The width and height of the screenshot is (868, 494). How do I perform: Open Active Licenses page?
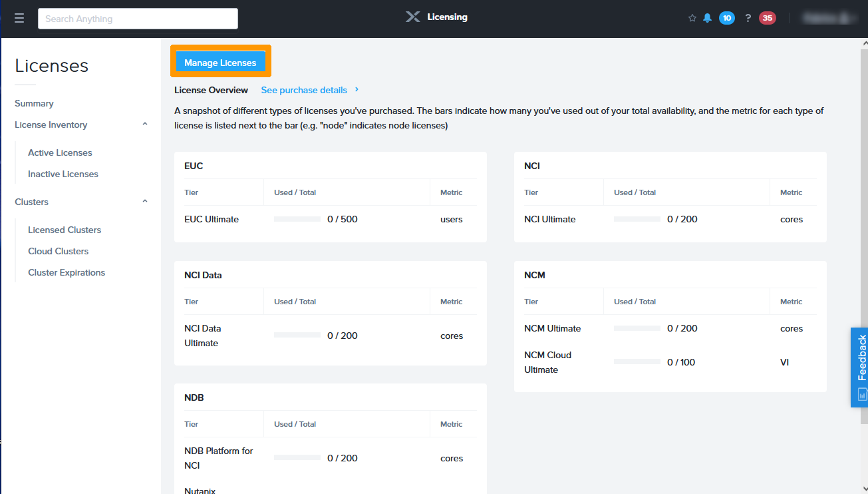pyautogui.click(x=60, y=152)
